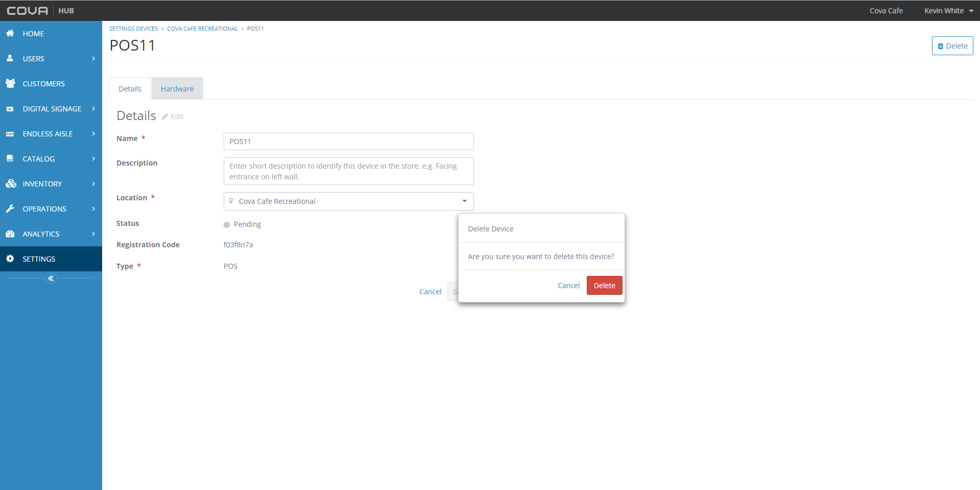Viewport: 980px width, 490px height.
Task: Click inside the Description text field
Action: [x=348, y=171]
